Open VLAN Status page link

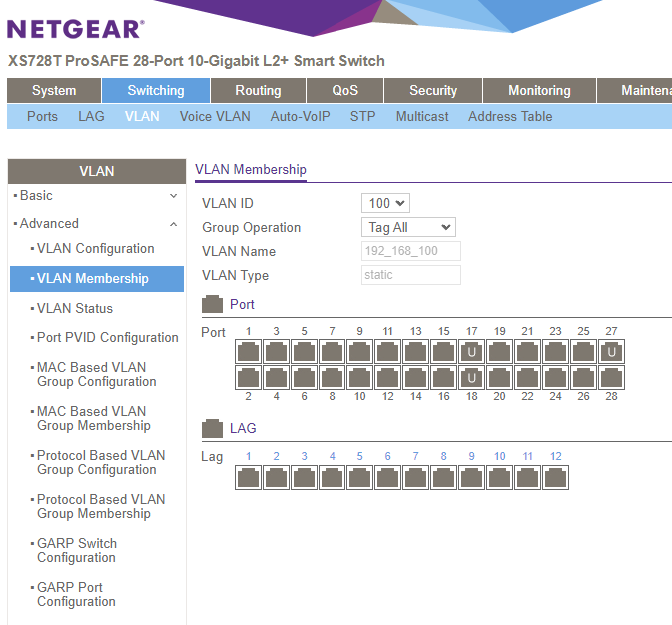(x=75, y=309)
